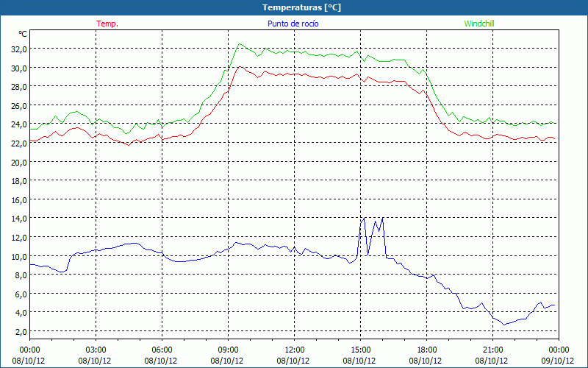Click the 03:00 time axis label

coord(96,350)
